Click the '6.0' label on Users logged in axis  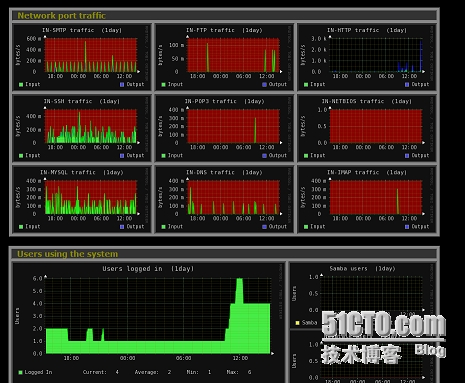pyautogui.click(x=37, y=278)
